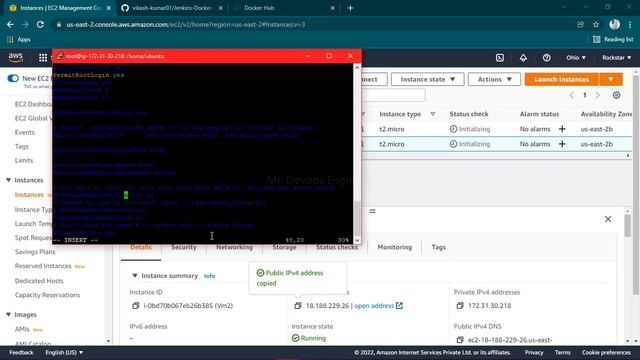Switch to the Details tab
Screen dimensions: 640x360
[141, 247]
